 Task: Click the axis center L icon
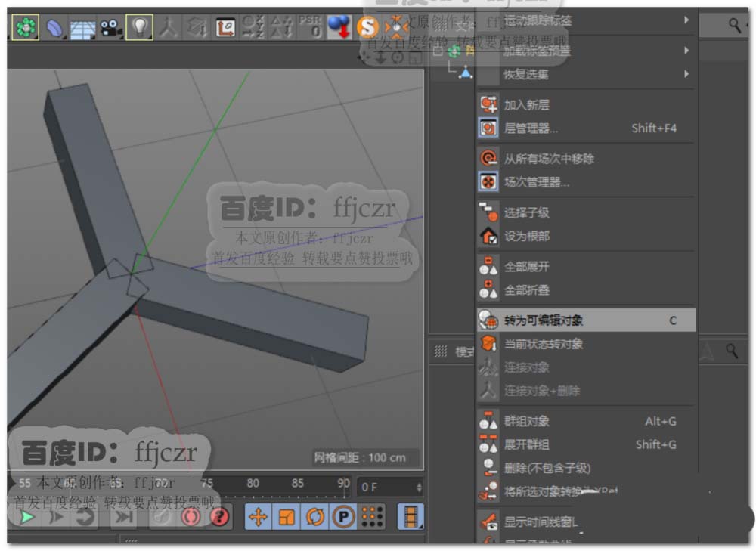click(x=225, y=27)
